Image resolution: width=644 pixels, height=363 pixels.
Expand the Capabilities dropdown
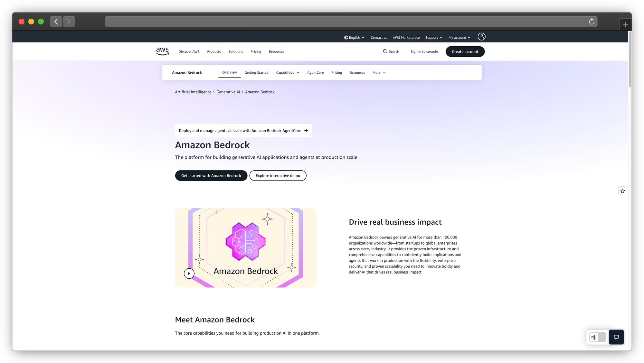tap(288, 73)
